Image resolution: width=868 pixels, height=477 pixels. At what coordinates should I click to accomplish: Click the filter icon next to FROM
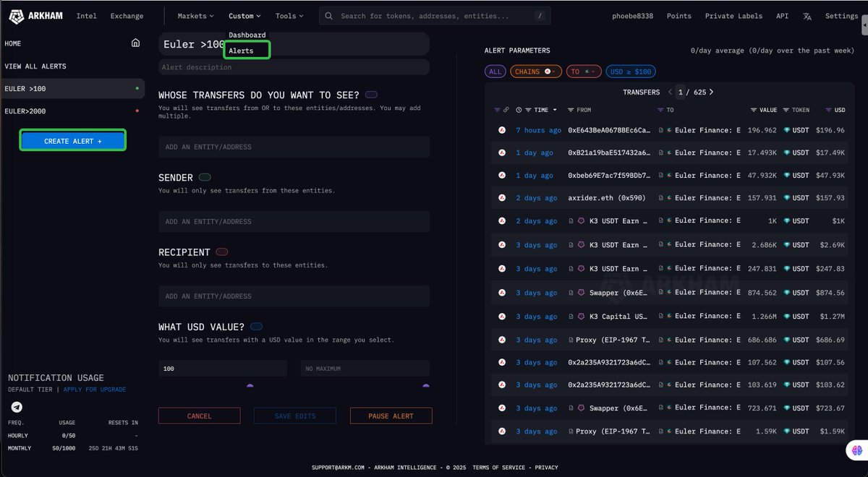tap(571, 110)
